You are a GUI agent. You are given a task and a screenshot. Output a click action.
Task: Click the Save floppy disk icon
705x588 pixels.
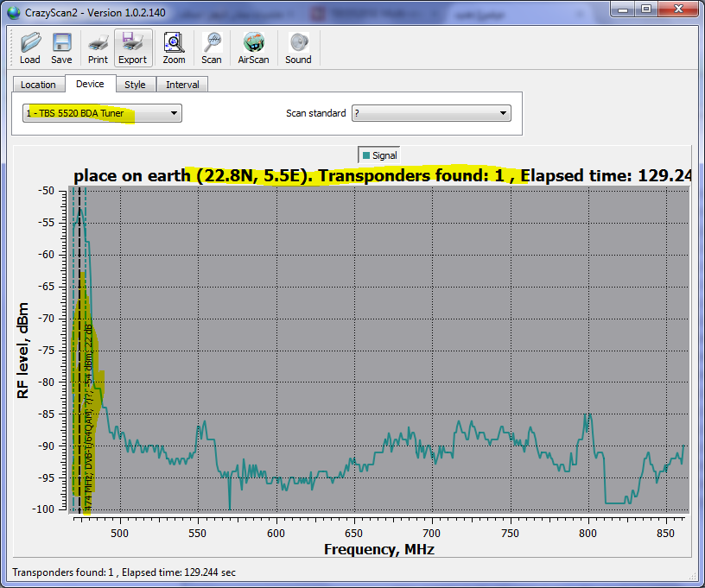coord(61,42)
